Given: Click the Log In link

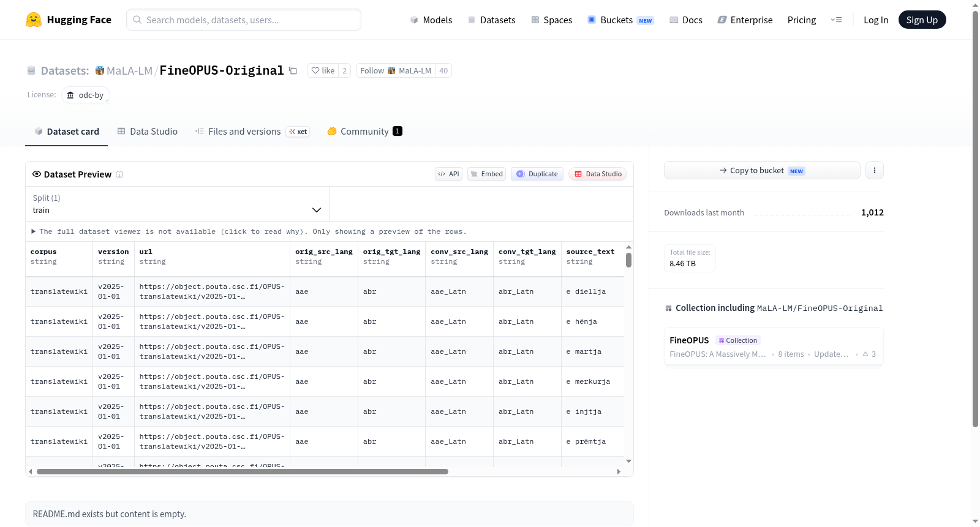Looking at the screenshot, I should [x=876, y=20].
